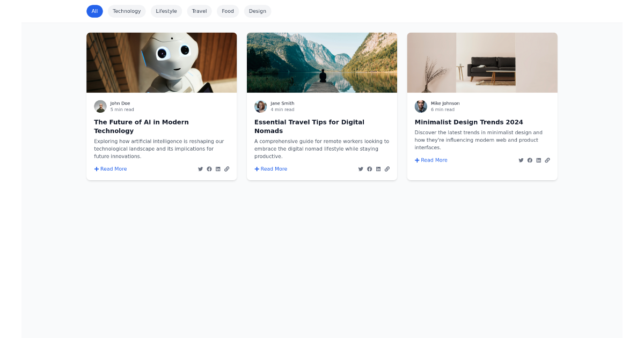
Task: Expand the AI article with Read More
Action: pyautogui.click(x=111, y=168)
